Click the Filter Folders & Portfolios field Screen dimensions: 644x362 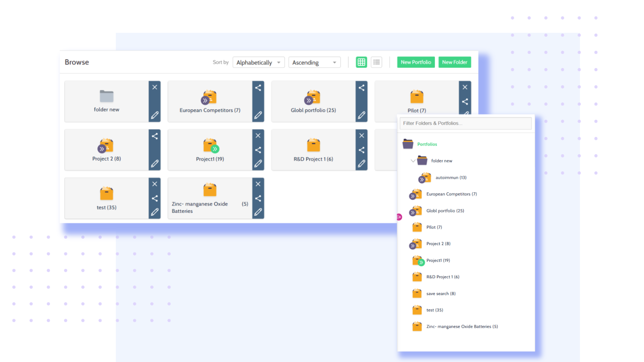465,123
